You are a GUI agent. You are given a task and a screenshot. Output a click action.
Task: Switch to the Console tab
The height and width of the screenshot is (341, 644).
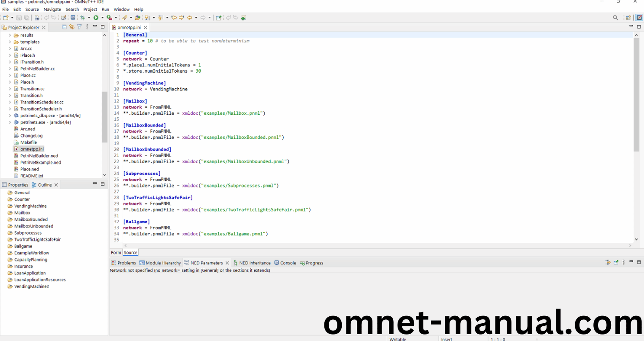pyautogui.click(x=288, y=263)
